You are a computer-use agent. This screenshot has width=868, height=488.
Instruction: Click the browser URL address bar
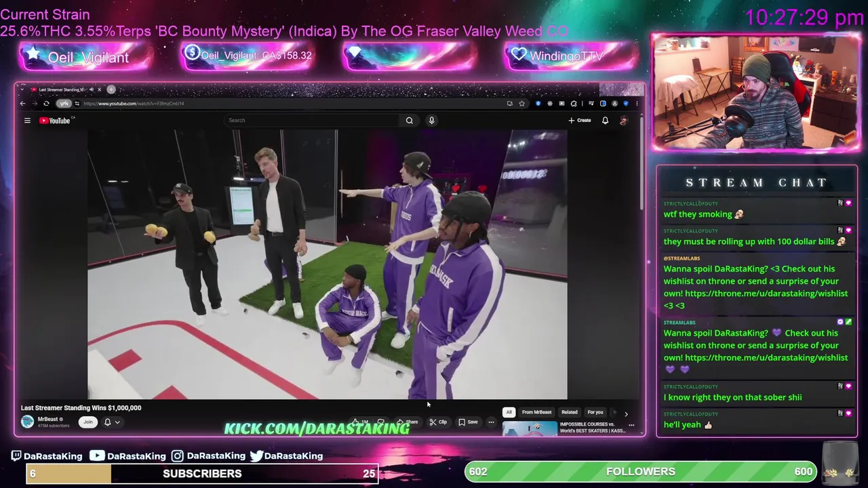coord(292,104)
